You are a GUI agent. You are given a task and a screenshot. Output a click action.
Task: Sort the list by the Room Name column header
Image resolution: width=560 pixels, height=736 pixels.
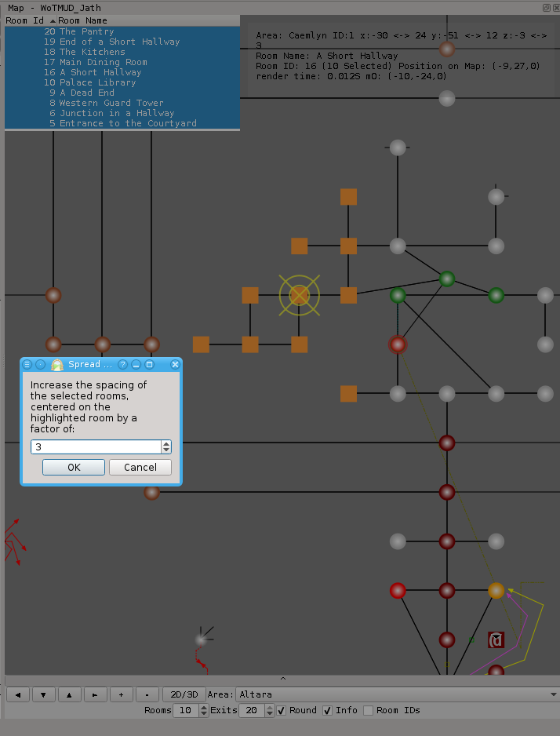148,20
